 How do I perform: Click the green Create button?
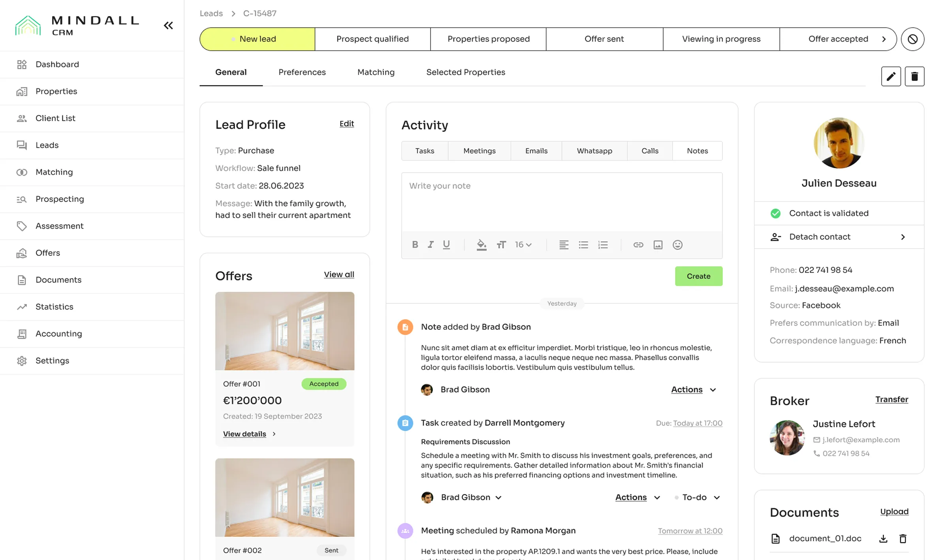tap(698, 276)
